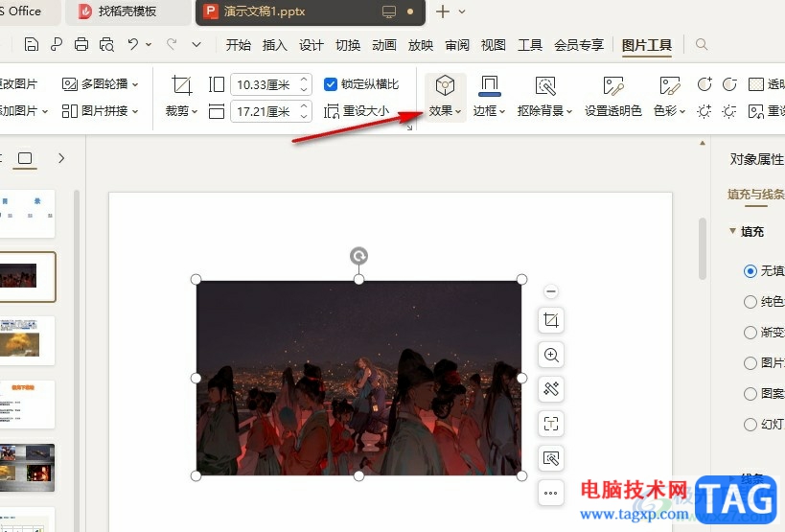Select No Fill (无填充) radio button
785x532 pixels.
(x=750, y=271)
